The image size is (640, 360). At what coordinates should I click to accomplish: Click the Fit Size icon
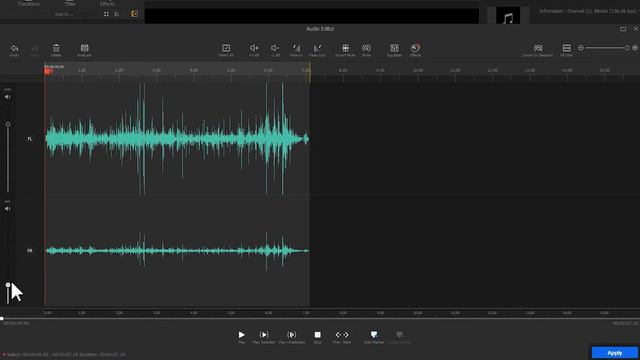[567, 48]
